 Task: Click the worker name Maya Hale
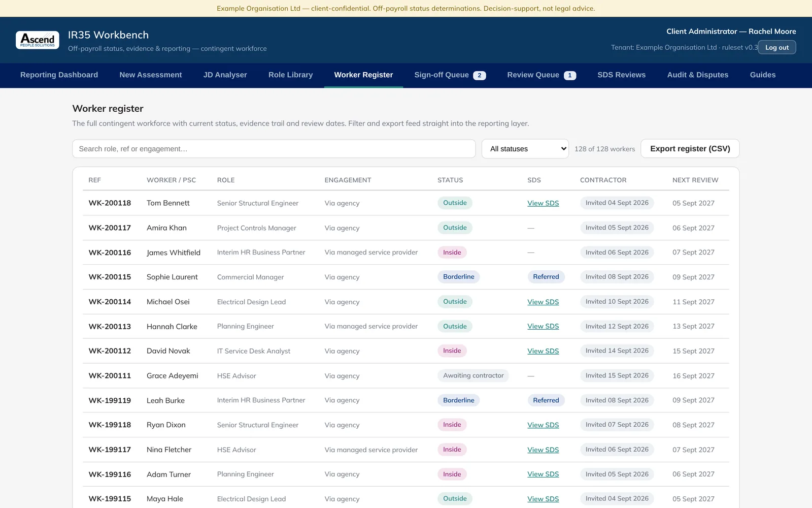[x=165, y=499]
